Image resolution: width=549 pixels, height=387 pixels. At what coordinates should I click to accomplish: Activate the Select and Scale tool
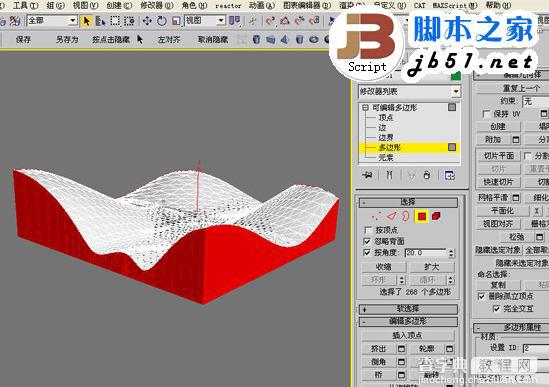(x=176, y=21)
